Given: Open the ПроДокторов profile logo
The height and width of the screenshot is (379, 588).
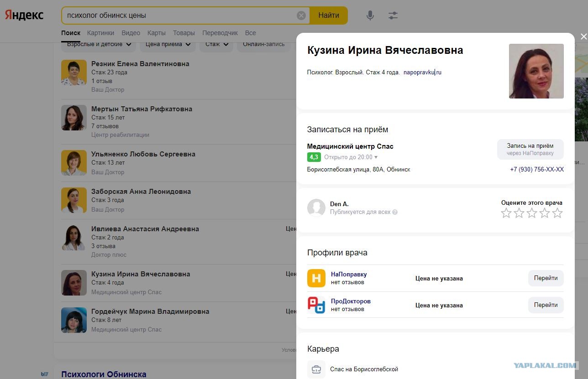Looking at the screenshot, I should 316,305.
